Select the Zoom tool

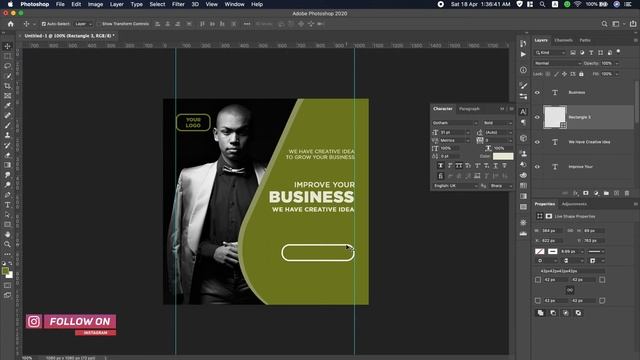[x=7, y=244]
